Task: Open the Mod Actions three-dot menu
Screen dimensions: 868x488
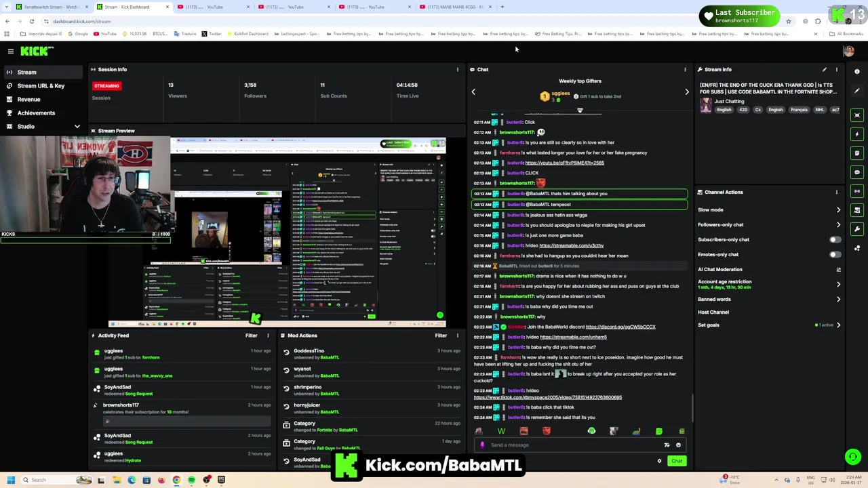Action: (458, 335)
